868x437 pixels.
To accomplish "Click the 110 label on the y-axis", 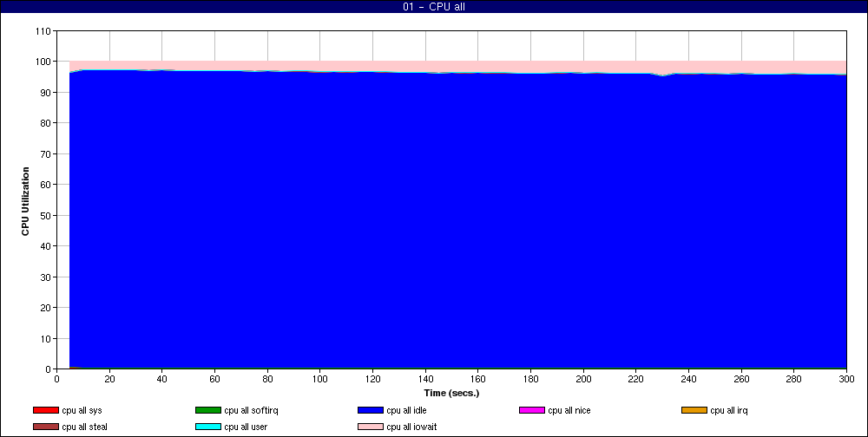I will pos(43,31).
